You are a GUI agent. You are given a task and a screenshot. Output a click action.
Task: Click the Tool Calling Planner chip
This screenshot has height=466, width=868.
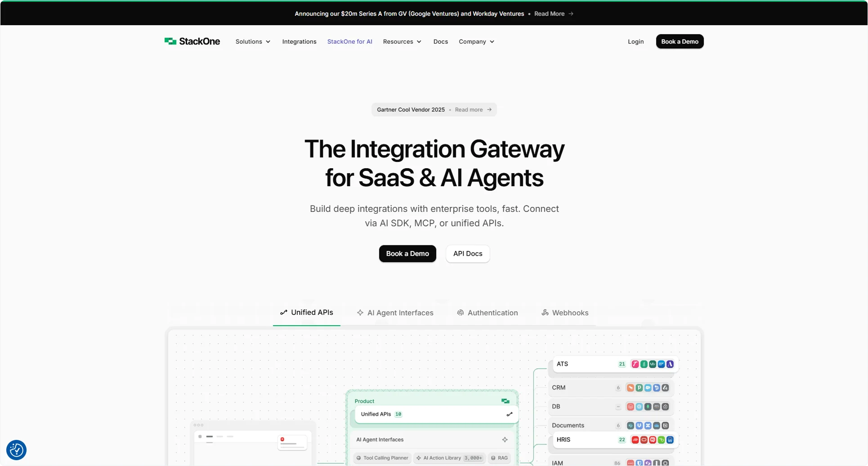[x=382, y=457]
